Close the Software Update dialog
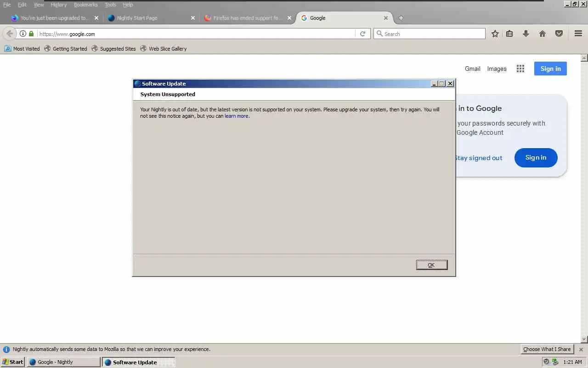 pyautogui.click(x=450, y=84)
